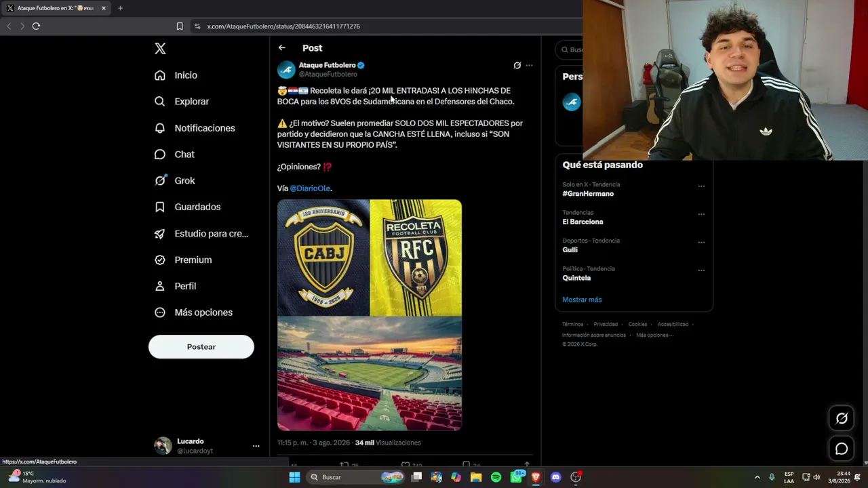Viewport: 868px width, 488px height.
Task: Open account menu dots next to Lucardo
Action: click(x=256, y=446)
